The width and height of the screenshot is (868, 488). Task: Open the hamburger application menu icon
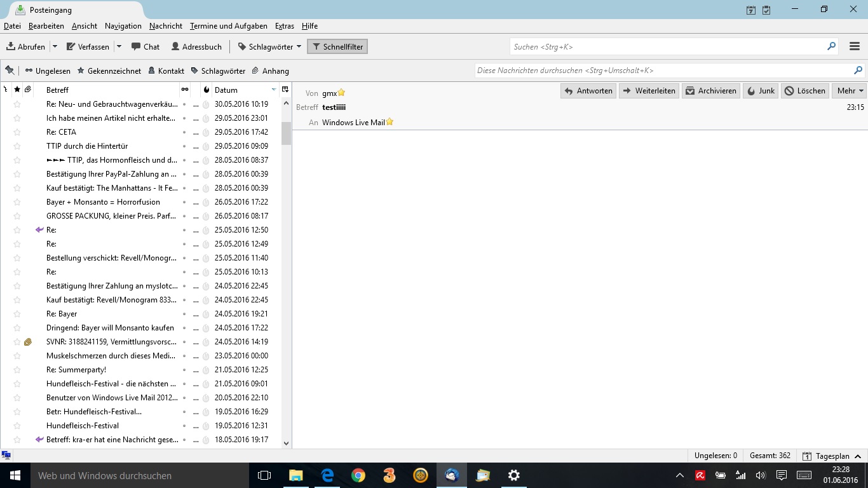[x=854, y=46]
